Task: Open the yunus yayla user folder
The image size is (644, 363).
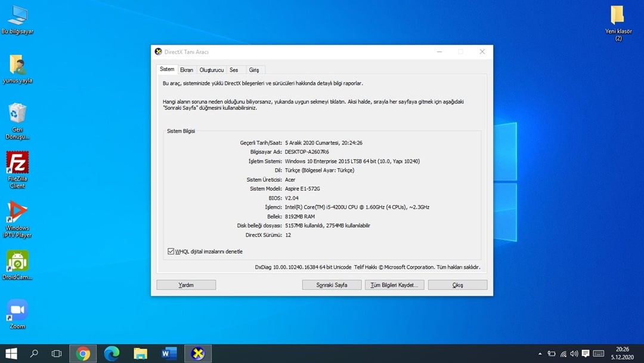Action: (x=17, y=69)
